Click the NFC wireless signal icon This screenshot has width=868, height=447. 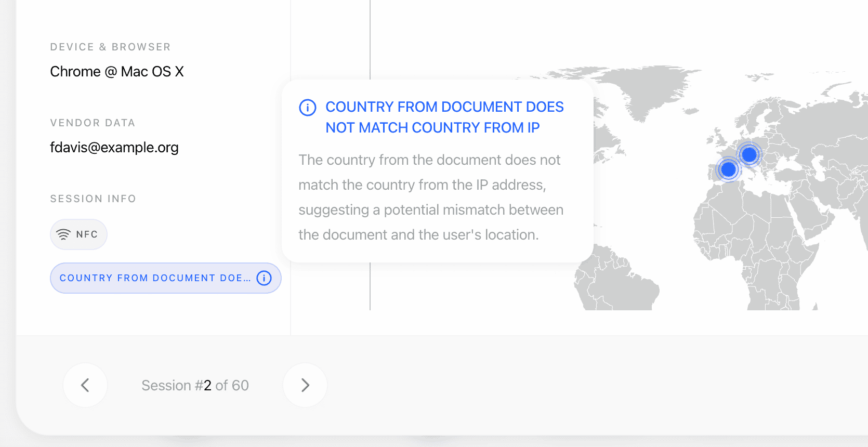click(x=63, y=234)
